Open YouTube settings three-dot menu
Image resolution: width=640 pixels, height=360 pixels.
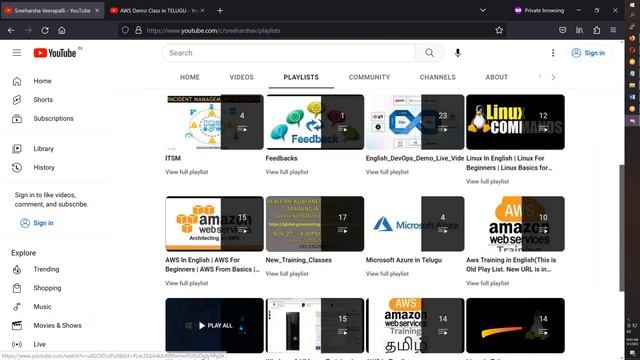point(553,53)
